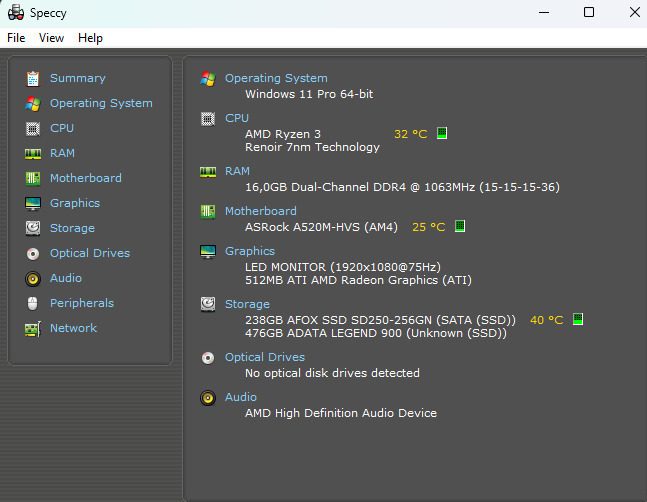
Task: Click the 'Windows 11 Pro 64-bit' text
Action: [309, 94]
